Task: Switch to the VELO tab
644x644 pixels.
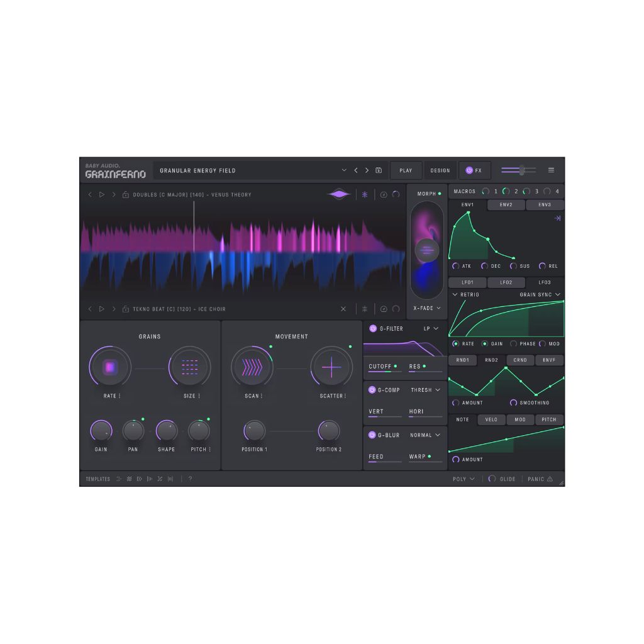Action: [491, 419]
